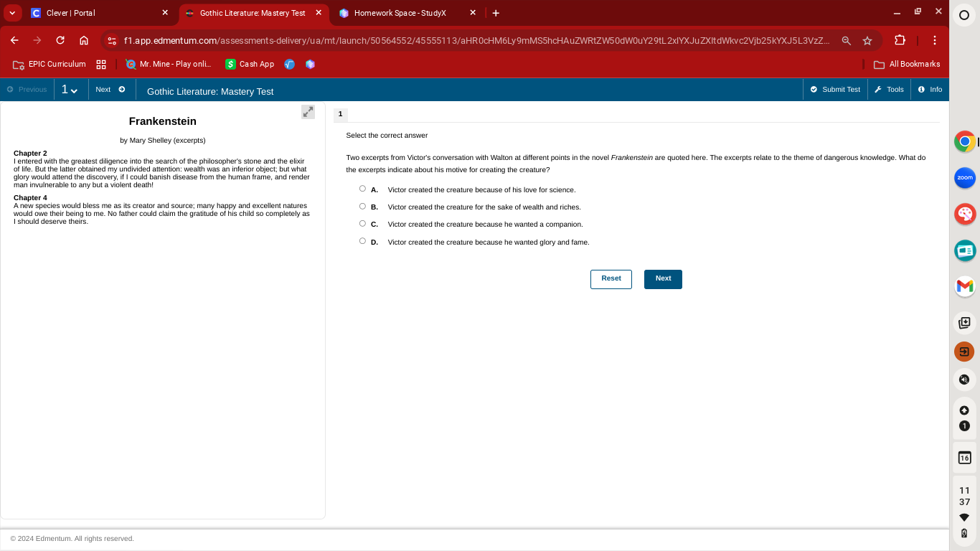This screenshot has height=551, width=980.
Task: Click the ChromeOS launcher circle
Action: [964, 15]
